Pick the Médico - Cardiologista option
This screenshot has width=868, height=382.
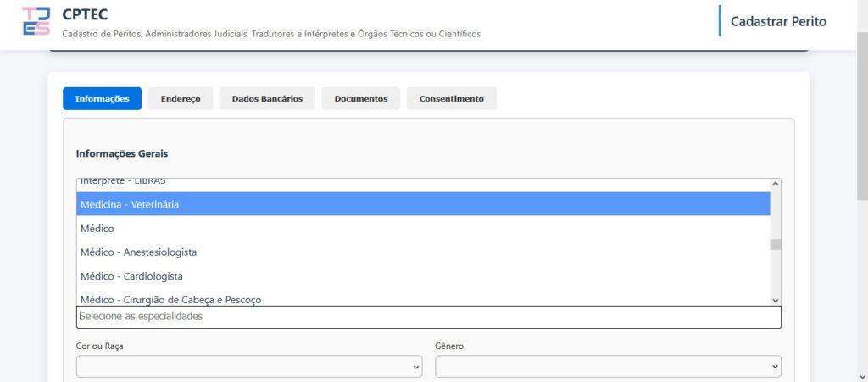click(423, 275)
